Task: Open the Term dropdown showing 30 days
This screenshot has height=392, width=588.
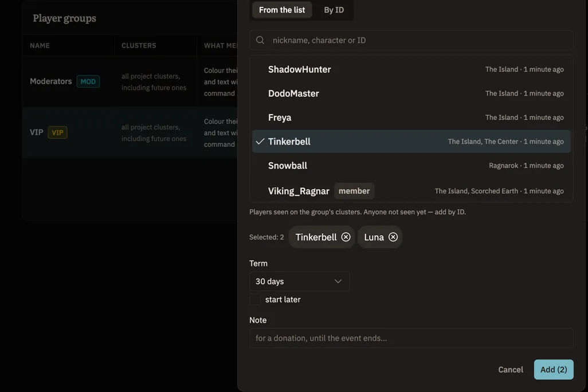Action: tap(299, 281)
